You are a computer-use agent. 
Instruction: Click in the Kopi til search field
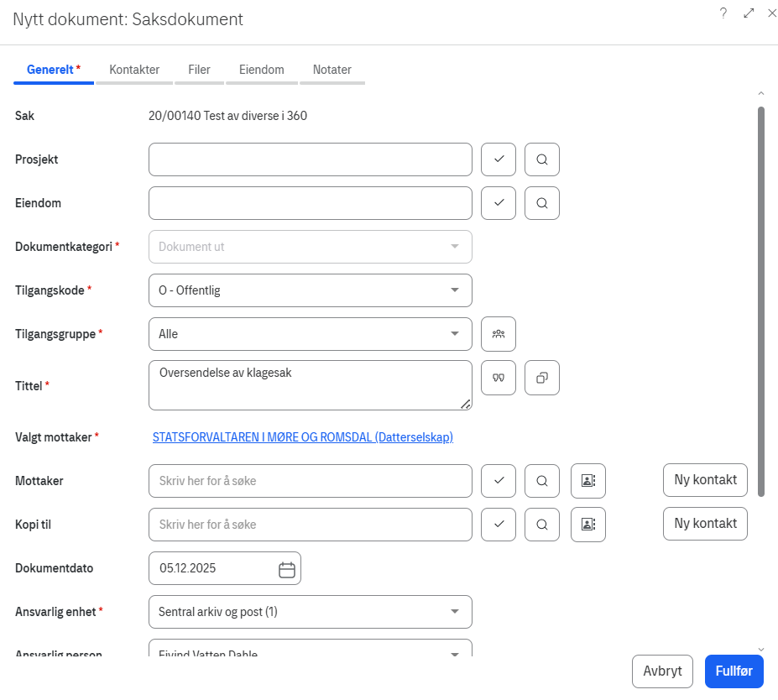(x=310, y=525)
